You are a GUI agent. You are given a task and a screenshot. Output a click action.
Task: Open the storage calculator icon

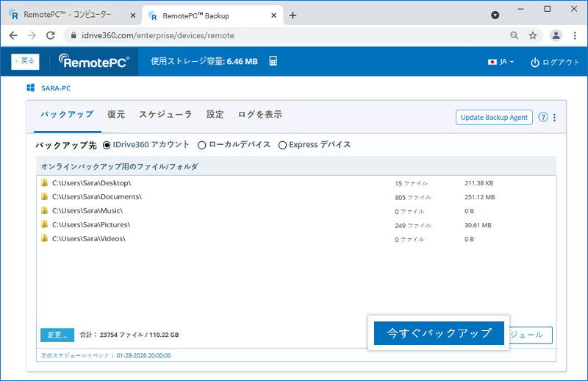click(x=273, y=61)
